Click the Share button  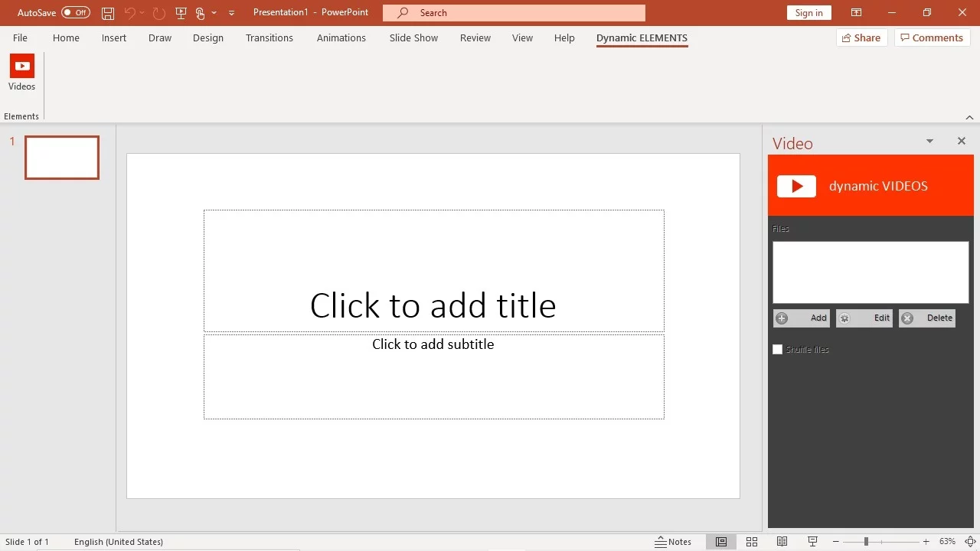[862, 37]
